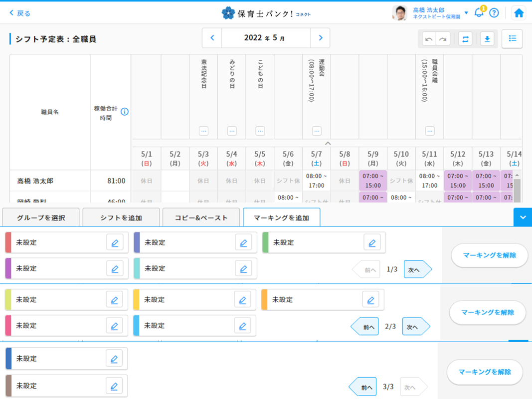The width and height of the screenshot is (532, 399).
Task: Click 戻る back link
Action: [x=20, y=13]
